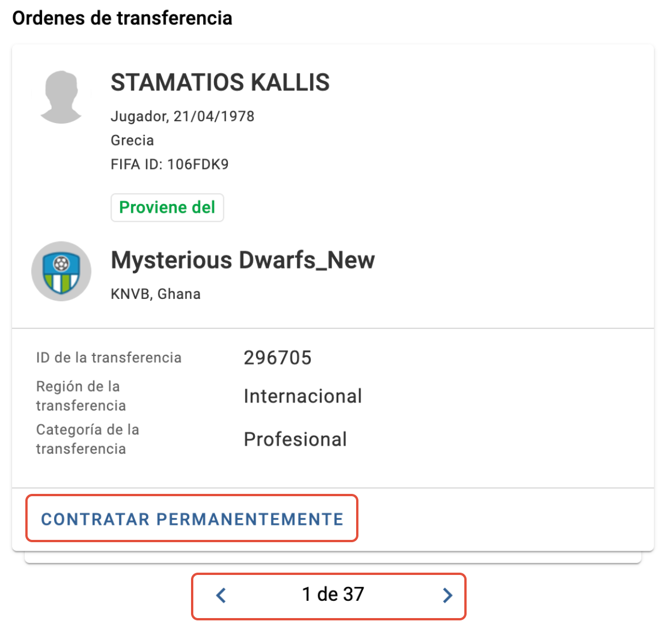Click the Categoría de la transferencia label

tap(88, 439)
